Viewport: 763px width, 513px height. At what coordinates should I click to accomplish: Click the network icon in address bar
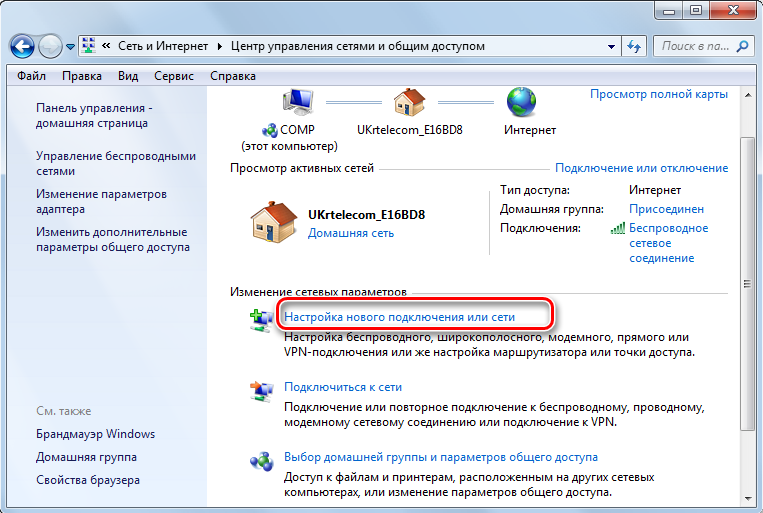pos(88,46)
